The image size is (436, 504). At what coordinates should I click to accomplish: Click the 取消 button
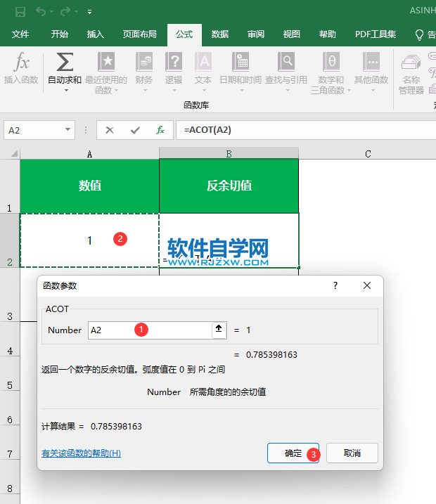pos(352,453)
